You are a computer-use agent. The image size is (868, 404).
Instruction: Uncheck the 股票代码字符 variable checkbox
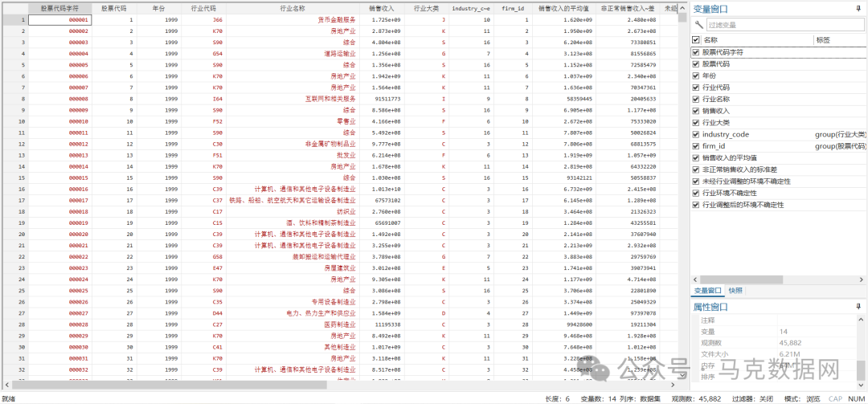tap(696, 52)
